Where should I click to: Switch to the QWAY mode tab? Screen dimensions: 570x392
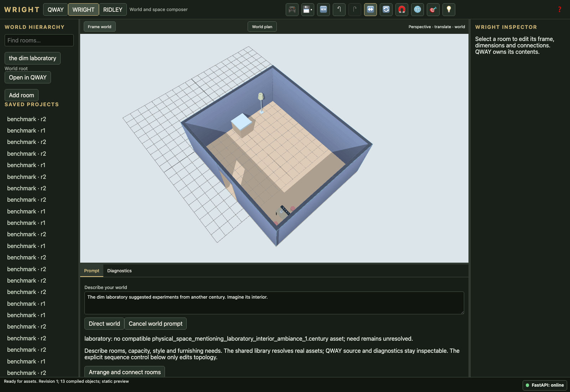click(56, 10)
